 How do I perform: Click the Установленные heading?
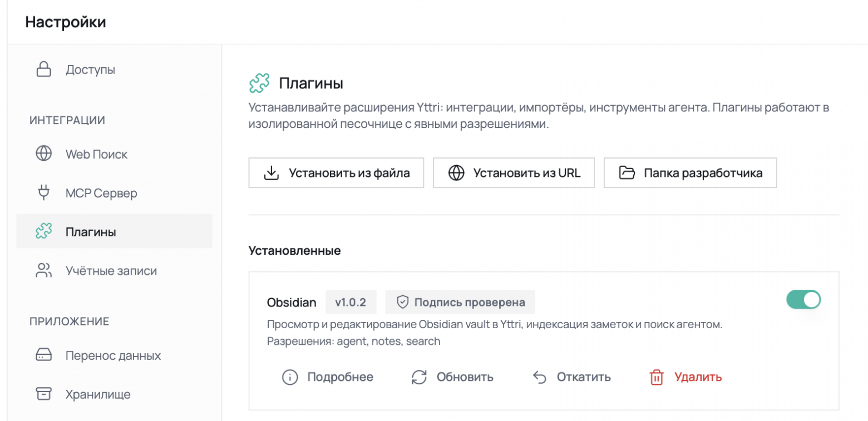tap(295, 251)
